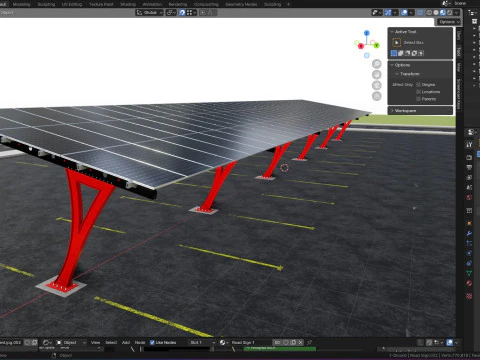
Task: Enable Affect Only Locations checkbox
Action: [x=418, y=92]
